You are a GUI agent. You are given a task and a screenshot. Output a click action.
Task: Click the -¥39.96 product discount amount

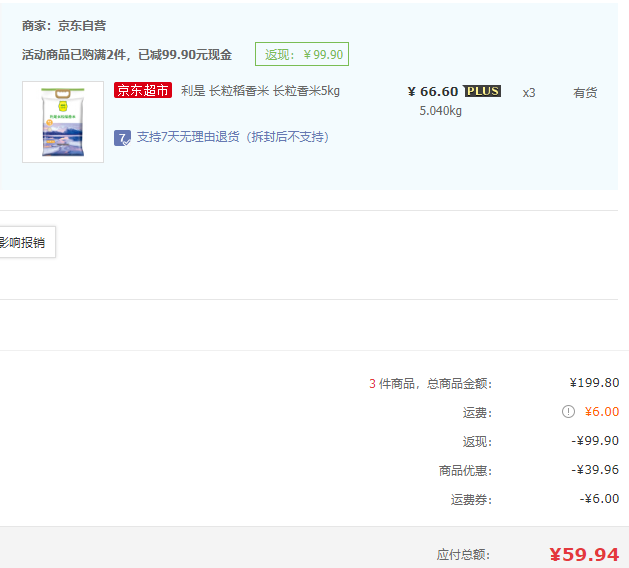coord(595,470)
